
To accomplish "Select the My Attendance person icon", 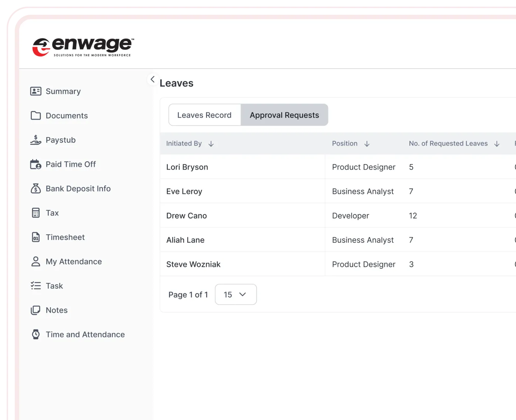I will click(x=36, y=262).
